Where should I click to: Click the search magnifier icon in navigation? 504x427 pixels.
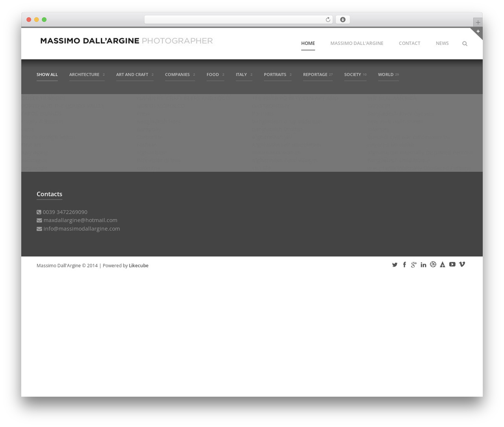point(465,44)
